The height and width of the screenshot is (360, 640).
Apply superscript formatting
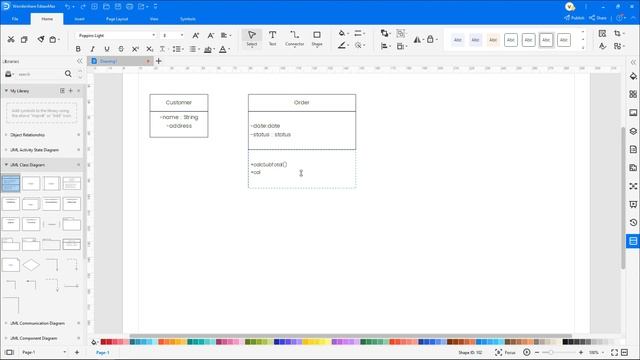[x=136, y=49]
